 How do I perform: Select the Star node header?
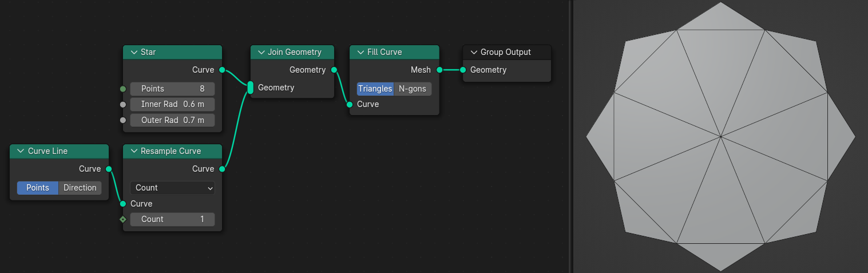point(172,52)
